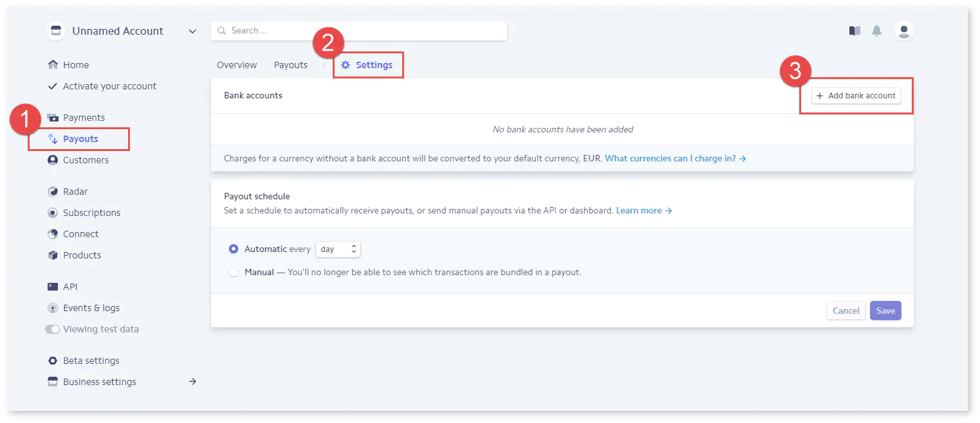Open the documentation book icon
Screen dimensions: 980x423
click(855, 31)
